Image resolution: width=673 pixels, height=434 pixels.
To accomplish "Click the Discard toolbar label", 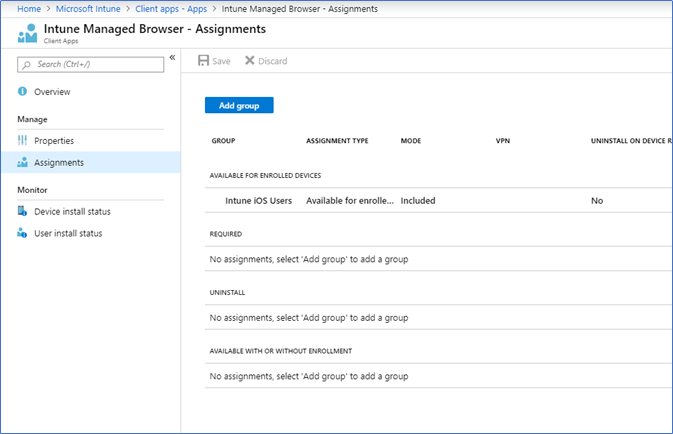I will 273,61.
